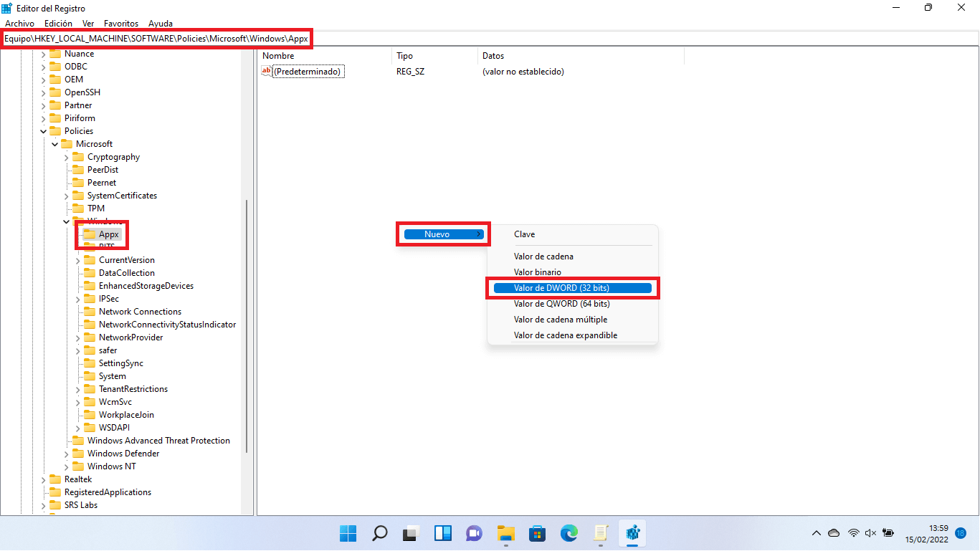This screenshot has width=980, height=551.
Task: Open Notepad taskbar icon
Action: (x=601, y=533)
